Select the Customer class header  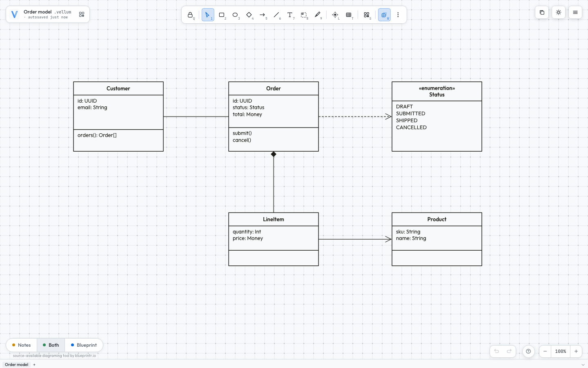point(118,88)
